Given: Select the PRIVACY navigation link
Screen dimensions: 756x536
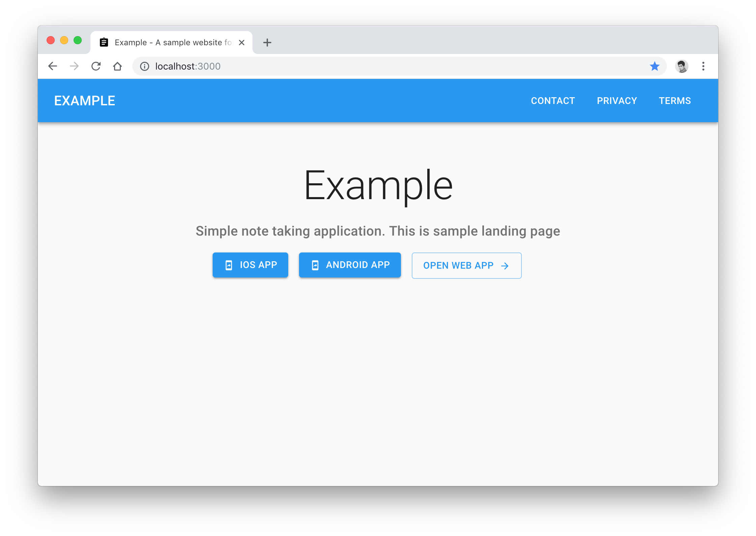Looking at the screenshot, I should pos(617,101).
